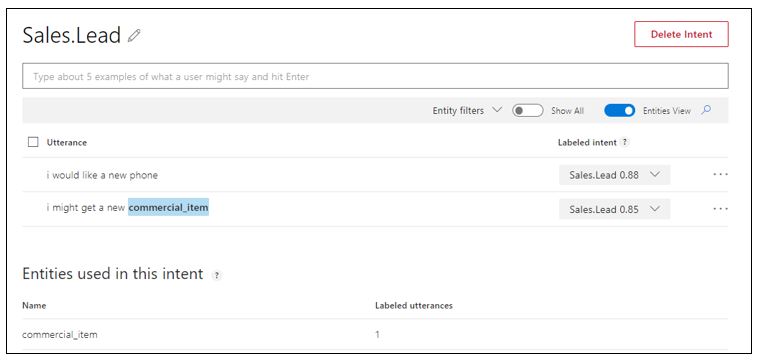Expand the Entity filters dropdown

tap(467, 110)
